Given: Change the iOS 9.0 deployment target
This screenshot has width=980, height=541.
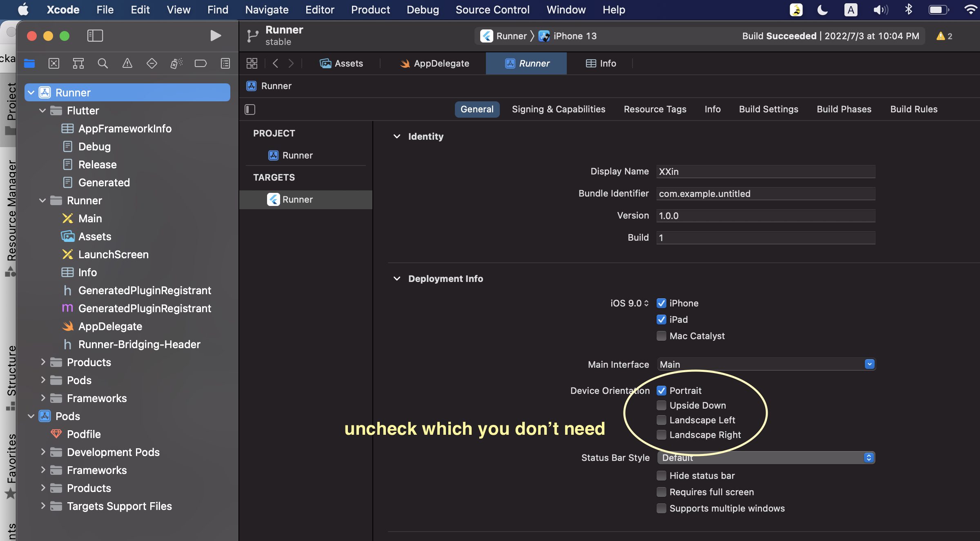Looking at the screenshot, I should pyautogui.click(x=629, y=303).
